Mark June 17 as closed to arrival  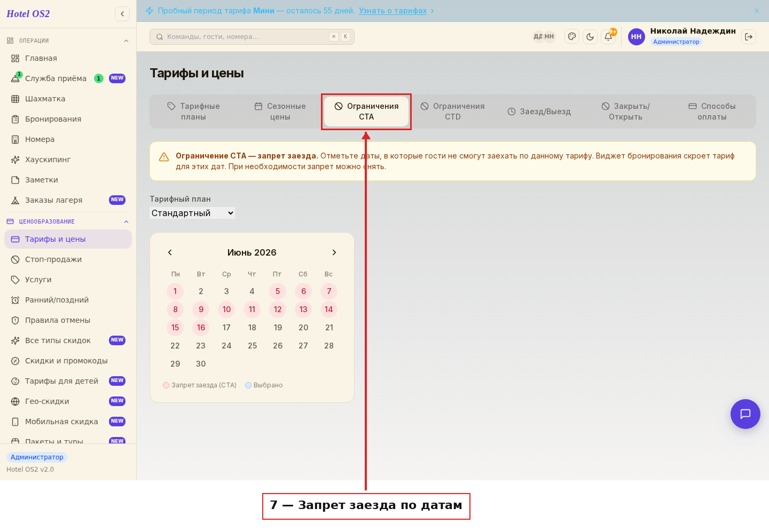(226, 328)
